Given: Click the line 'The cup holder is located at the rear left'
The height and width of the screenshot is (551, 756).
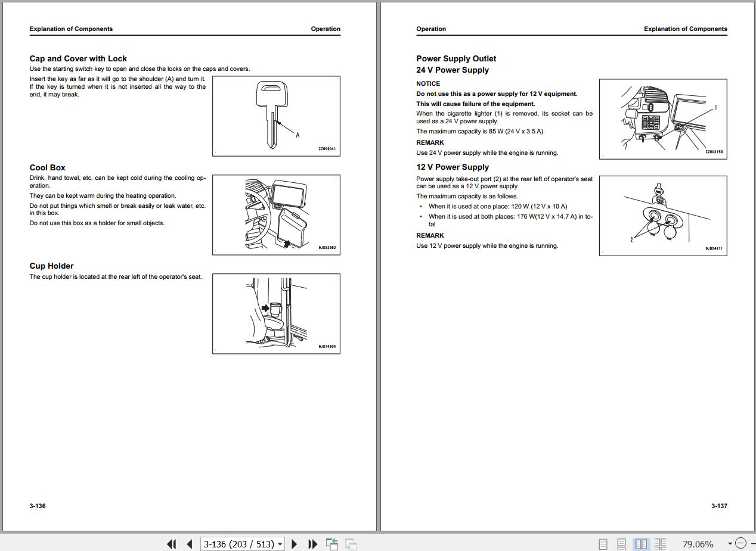Looking at the screenshot, I should pyautogui.click(x=116, y=276).
